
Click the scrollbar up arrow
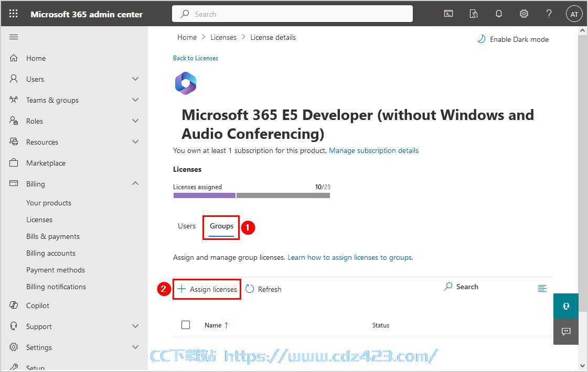point(582,31)
